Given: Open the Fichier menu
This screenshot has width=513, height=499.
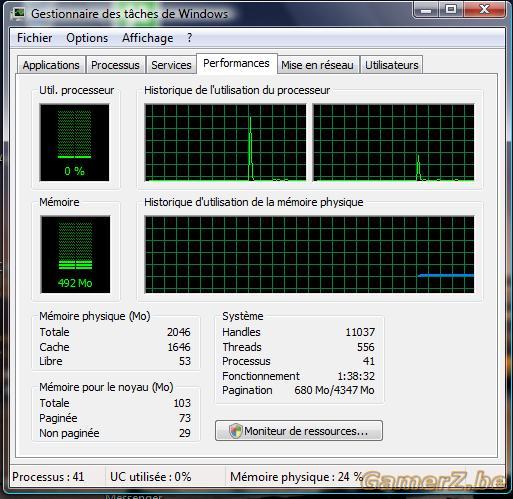Looking at the screenshot, I should (x=35, y=38).
